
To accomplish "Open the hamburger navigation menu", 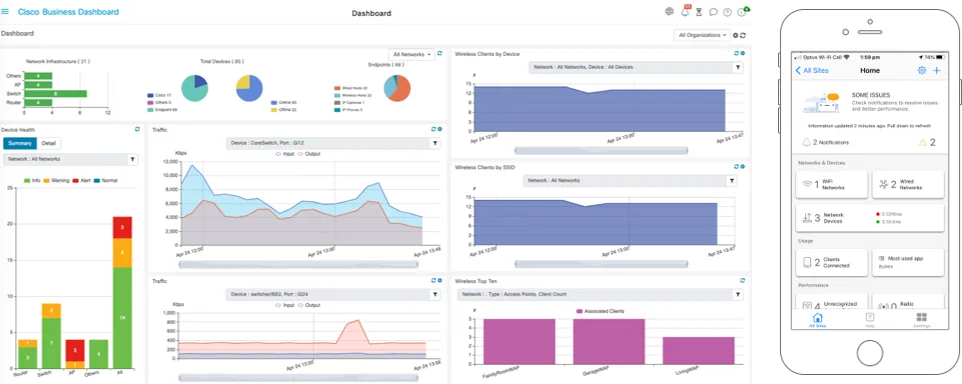I will pos(6,12).
